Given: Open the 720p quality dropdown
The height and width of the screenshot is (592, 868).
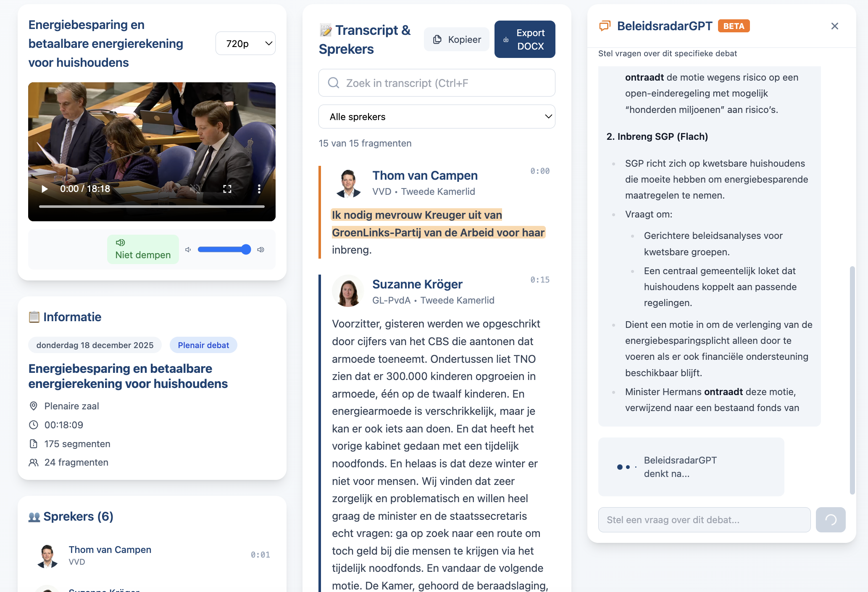Looking at the screenshot, I should pos(245,43).
